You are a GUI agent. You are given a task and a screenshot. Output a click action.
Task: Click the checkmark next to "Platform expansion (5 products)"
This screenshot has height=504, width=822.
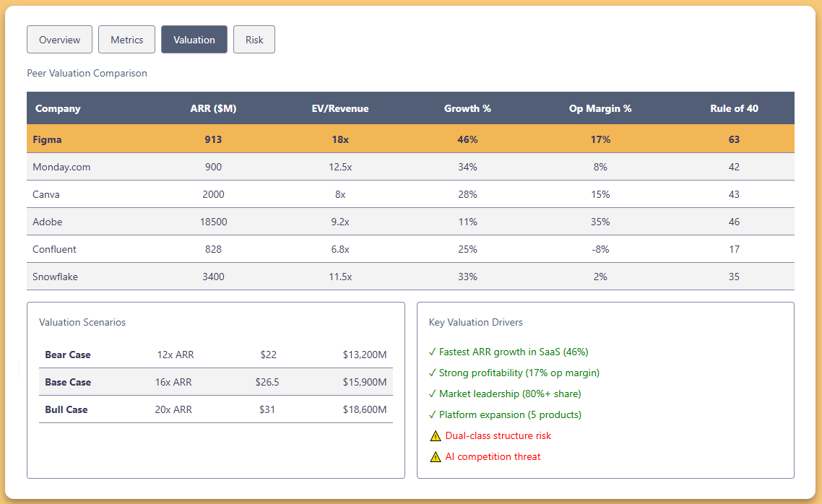(x=433, y=414)
